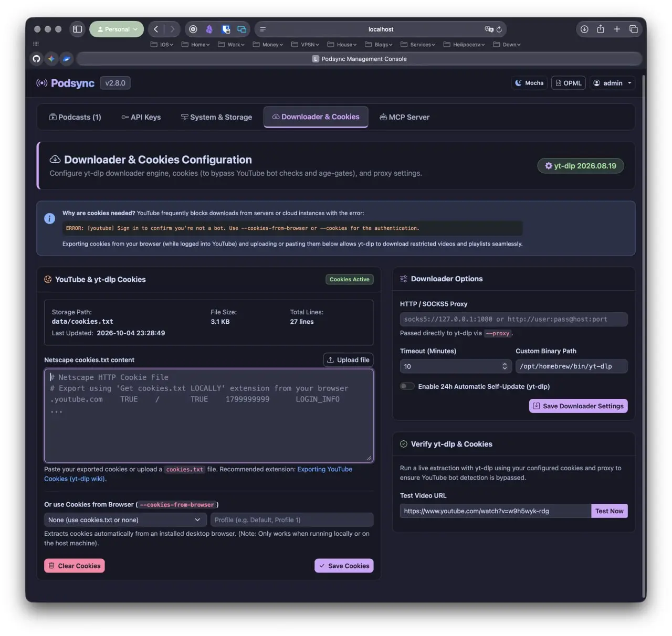Click the Save Cookies button
This screenshot has height=636, width=672.
[x=344, y=566]
